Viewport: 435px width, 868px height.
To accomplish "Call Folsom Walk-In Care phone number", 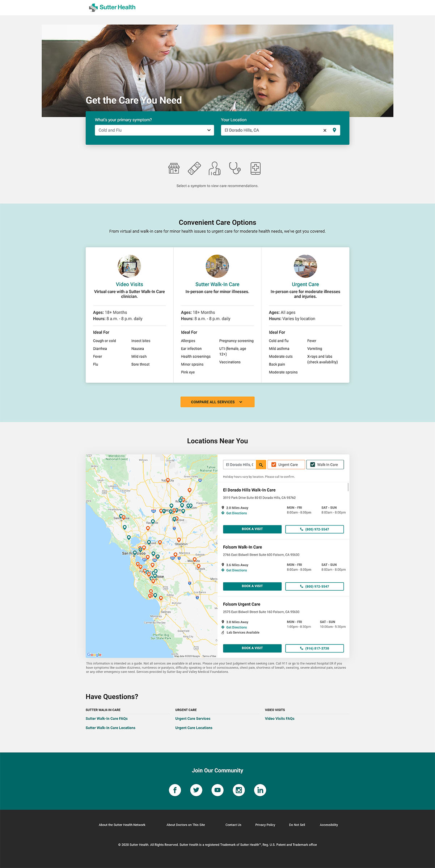I will [314, 586].
